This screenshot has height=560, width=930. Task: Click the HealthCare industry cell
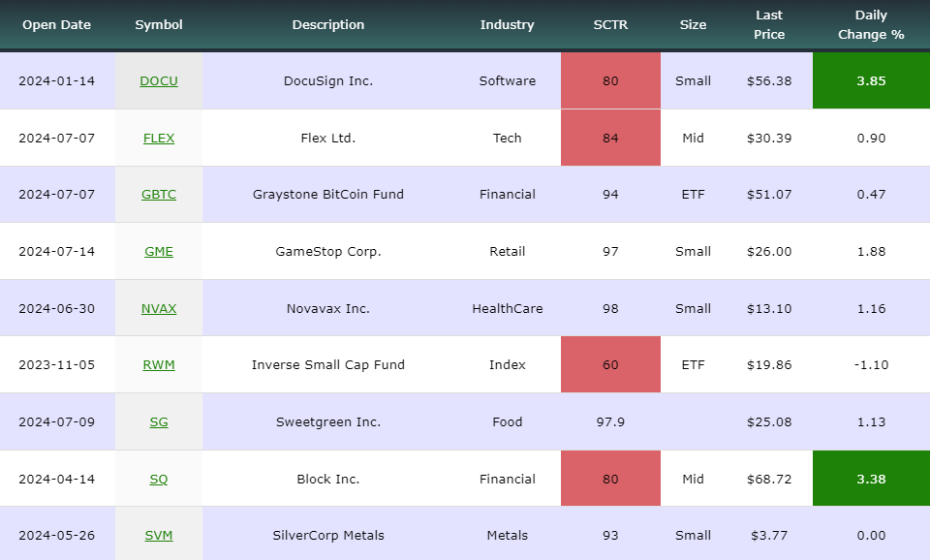pos(507,308)
